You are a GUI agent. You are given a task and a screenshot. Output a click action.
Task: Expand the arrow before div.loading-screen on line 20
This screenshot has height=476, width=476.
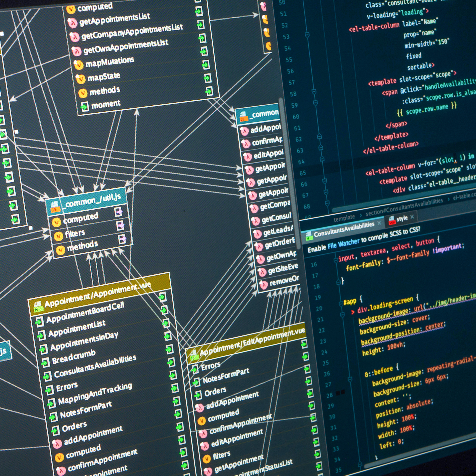[353, 312]
